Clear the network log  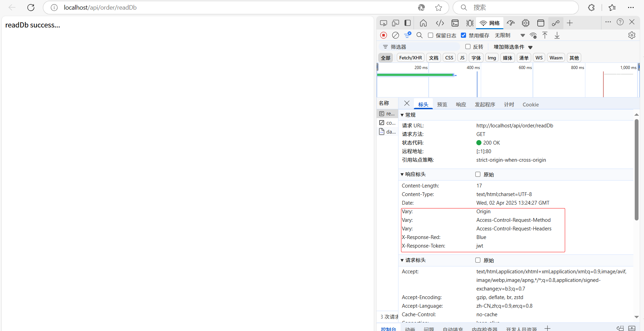tap(395, 35)
